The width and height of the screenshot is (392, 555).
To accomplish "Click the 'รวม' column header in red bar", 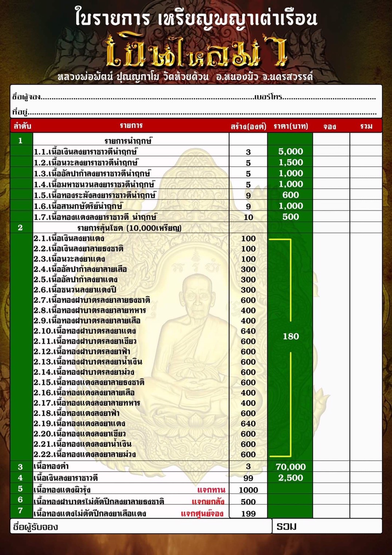I will tap(366, 127).
